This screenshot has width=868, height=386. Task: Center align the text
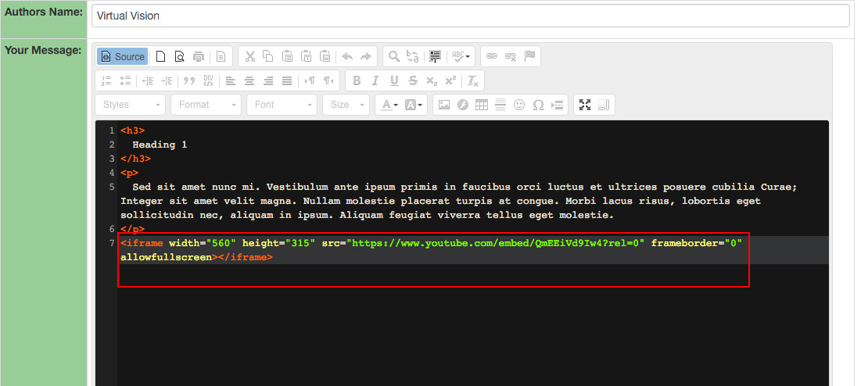(249, 80)
